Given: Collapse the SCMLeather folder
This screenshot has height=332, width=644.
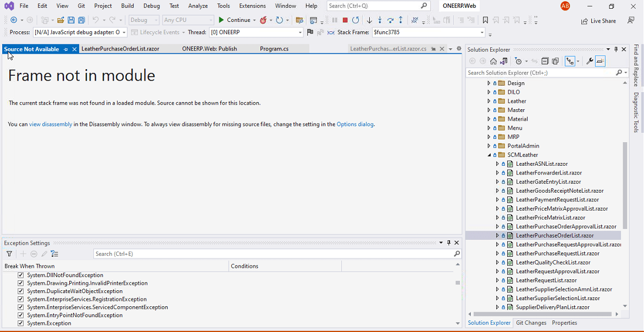Looking at the screenshot, I should point(489,155).
